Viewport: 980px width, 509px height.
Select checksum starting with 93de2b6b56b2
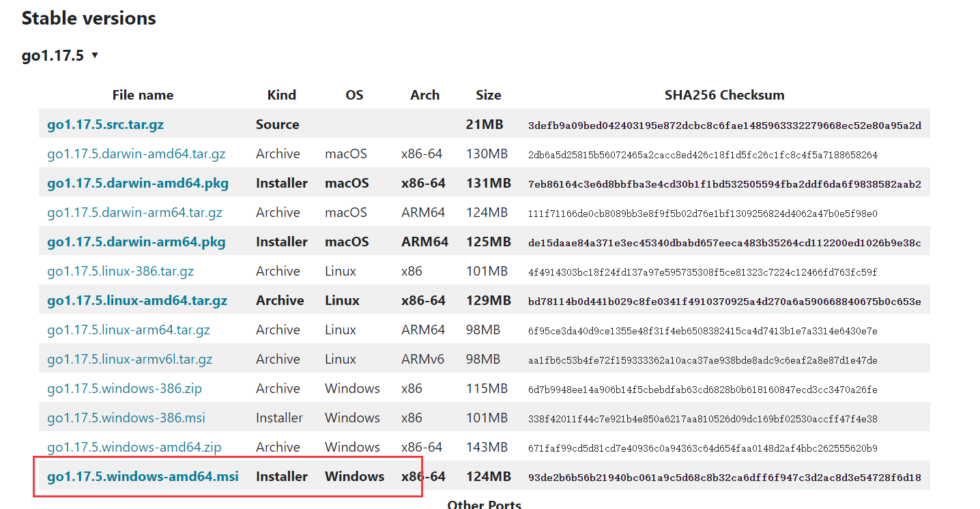click(x=725, y=478)
